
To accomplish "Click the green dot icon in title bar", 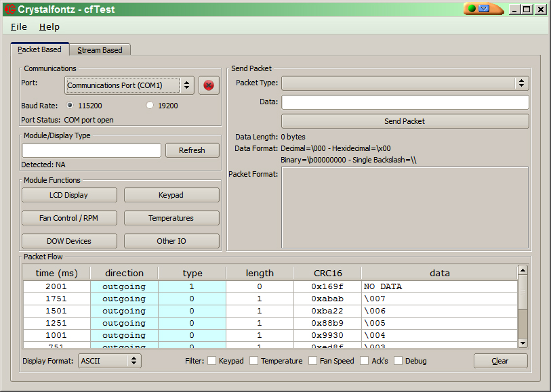I will (x=472, y=8).
